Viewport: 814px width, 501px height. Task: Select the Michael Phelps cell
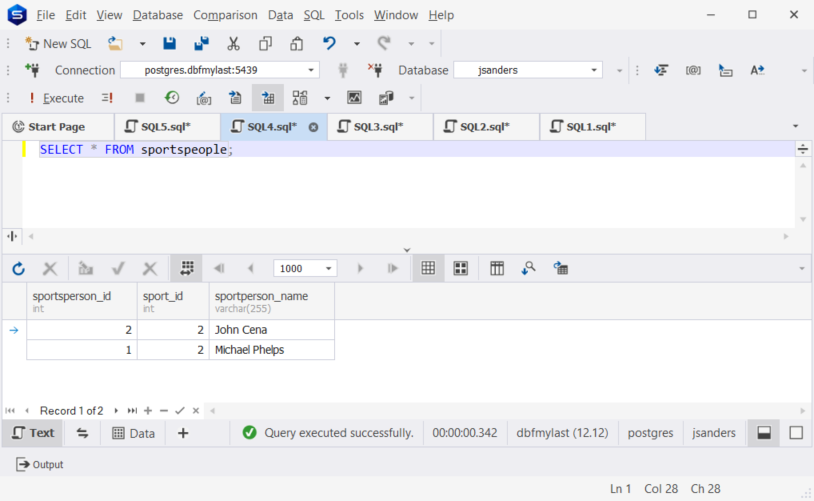[272, 350]
